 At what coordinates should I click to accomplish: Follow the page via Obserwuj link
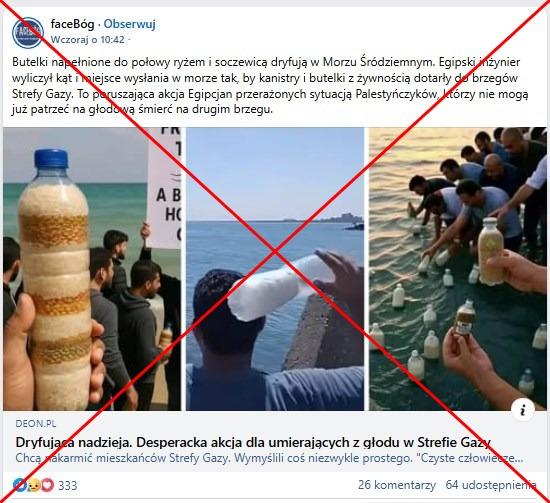tap(129, 24)
